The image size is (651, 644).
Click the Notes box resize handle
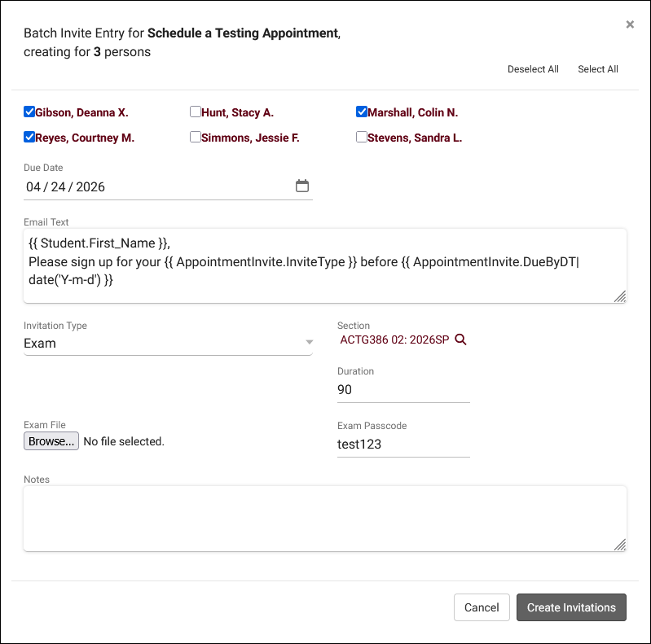pyautogui.click(x=620, y=545)
